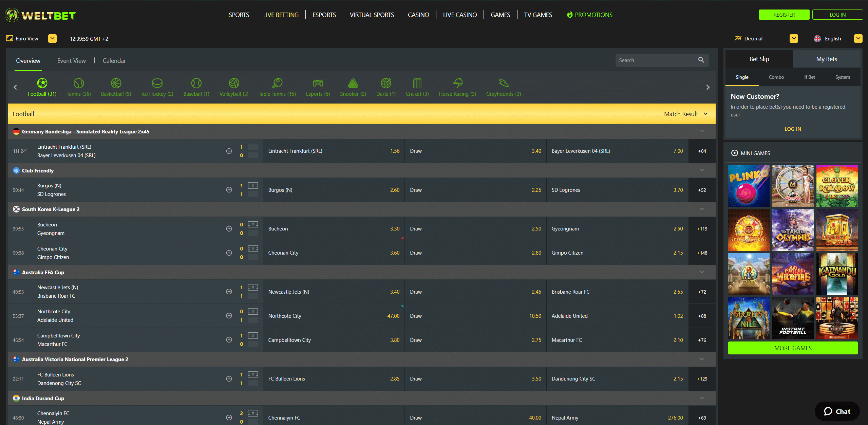Pick Adelaide United odds 1.02
The width and height of the screenshot is (868, 425).
pyautogui.click(x=678, y=316)
